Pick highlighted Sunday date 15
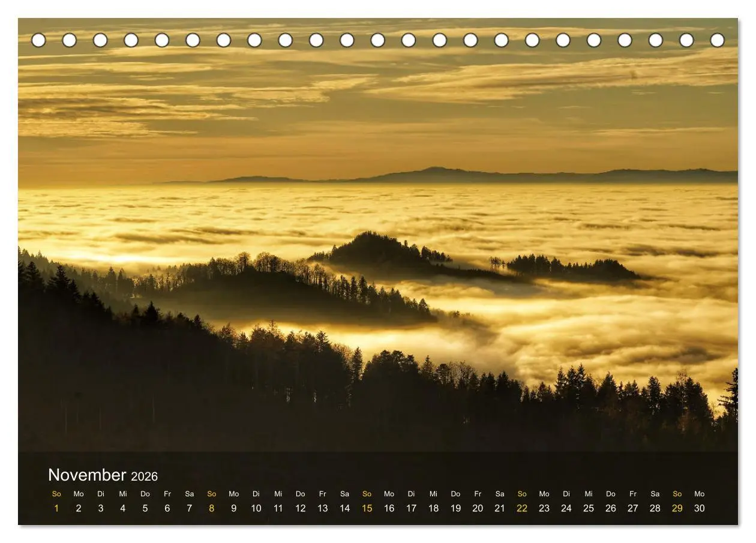Image resolution: width=756 pixels, height=543 pixels. (x=367, y=508)
